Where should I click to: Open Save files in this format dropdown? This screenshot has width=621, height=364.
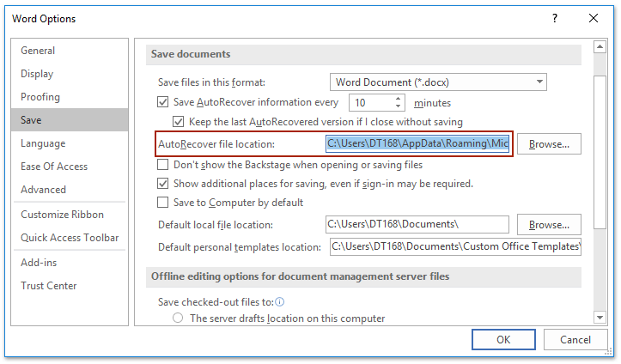(x=438, y=82)
